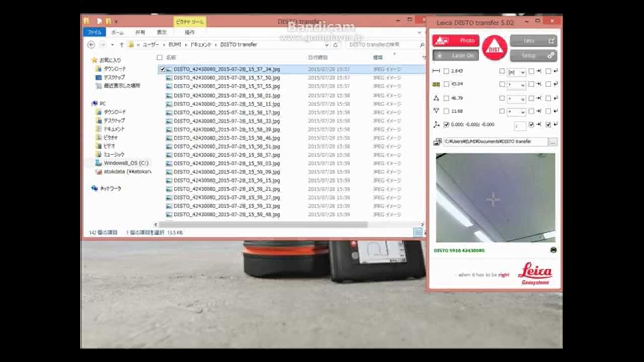
Task: Click the red DIST measure button
Action: (x=494, y=48)
